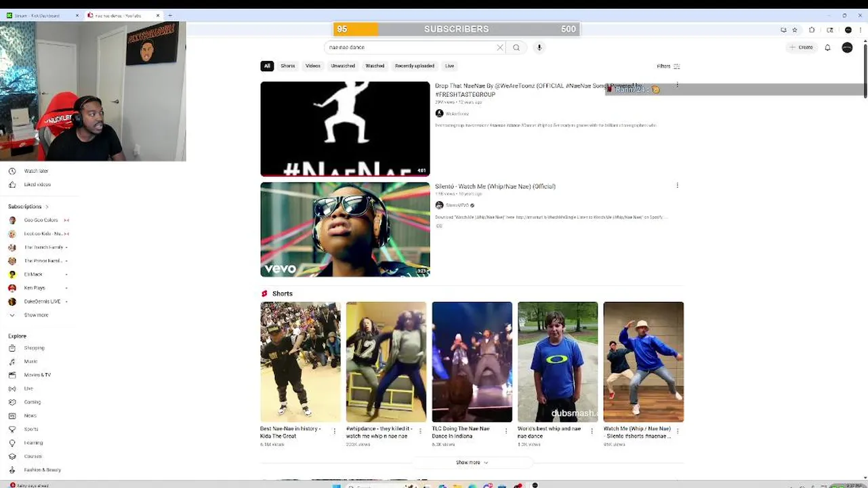Image resolution: width=868 pixels, height=488 pixels.
Task: Play the #NaeNae dancing figure thumbnail
Action: click(x=345, y=129)
